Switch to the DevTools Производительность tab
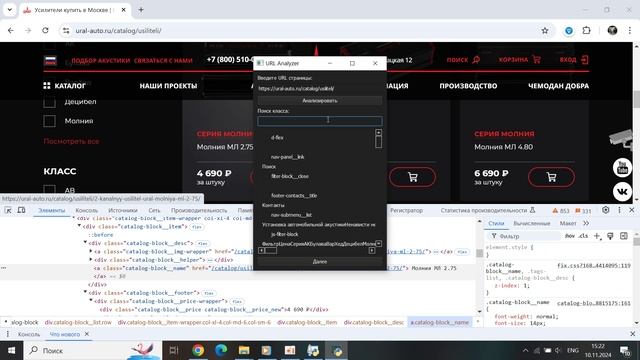640x360 pixels. click(x=199, y=211)
